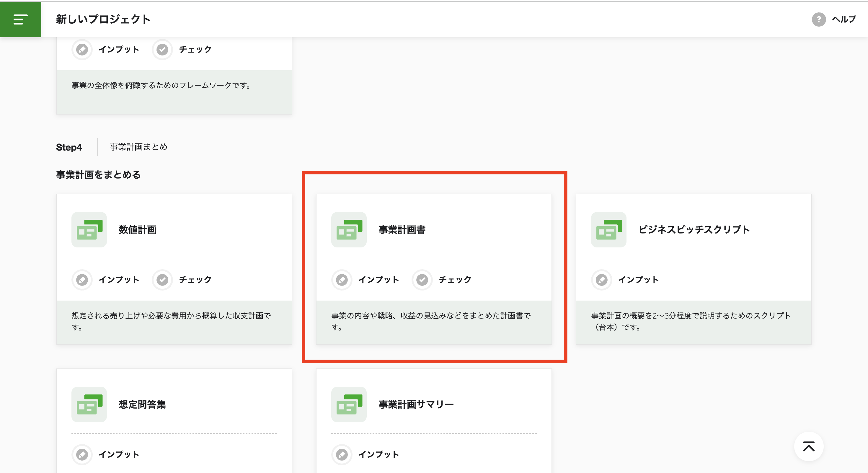
Task: Open the ビジネスピッチスクリプト インプット link
Action: [638, 279]
